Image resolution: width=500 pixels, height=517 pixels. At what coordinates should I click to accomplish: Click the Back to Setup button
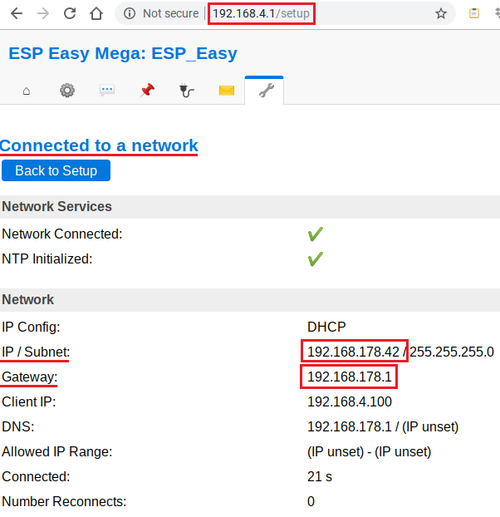pos(56,170)
